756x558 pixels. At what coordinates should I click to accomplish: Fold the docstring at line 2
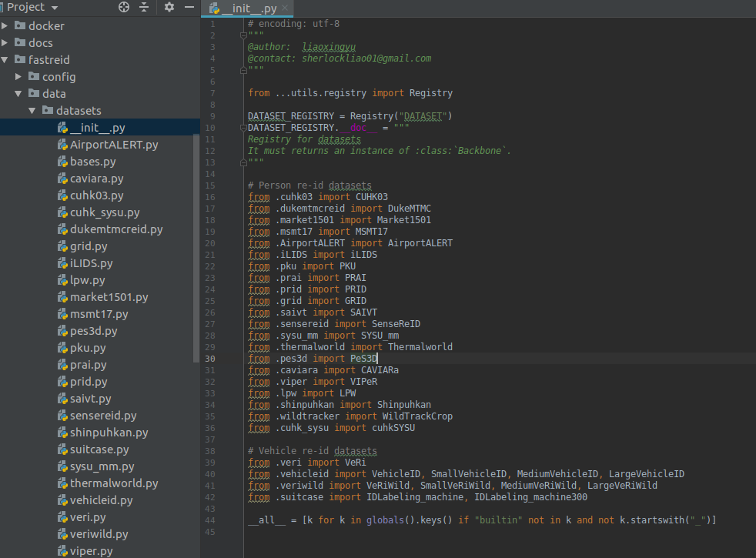243,35
